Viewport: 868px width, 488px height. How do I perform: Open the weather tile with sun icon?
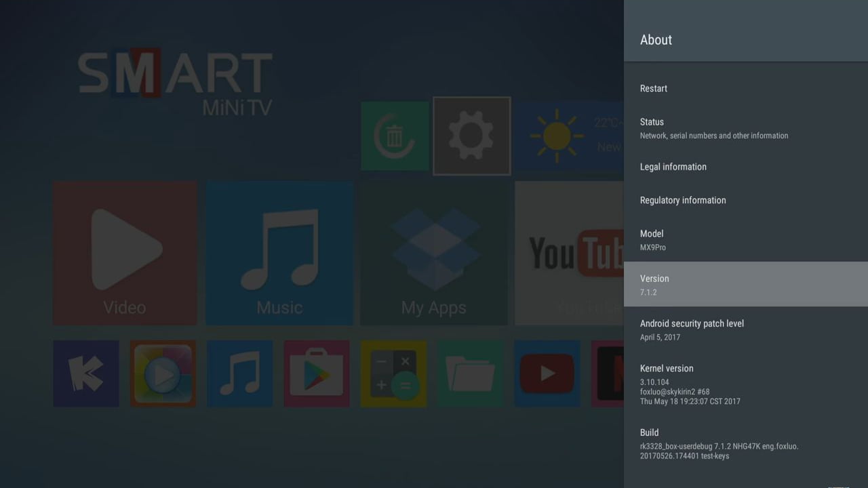(569, 136)
